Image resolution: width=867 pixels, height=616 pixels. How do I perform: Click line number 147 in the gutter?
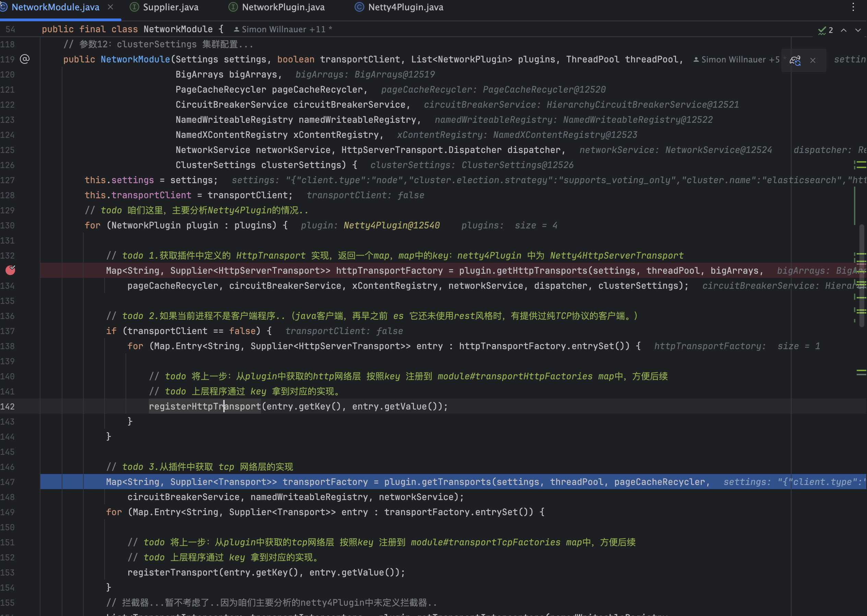8,482
